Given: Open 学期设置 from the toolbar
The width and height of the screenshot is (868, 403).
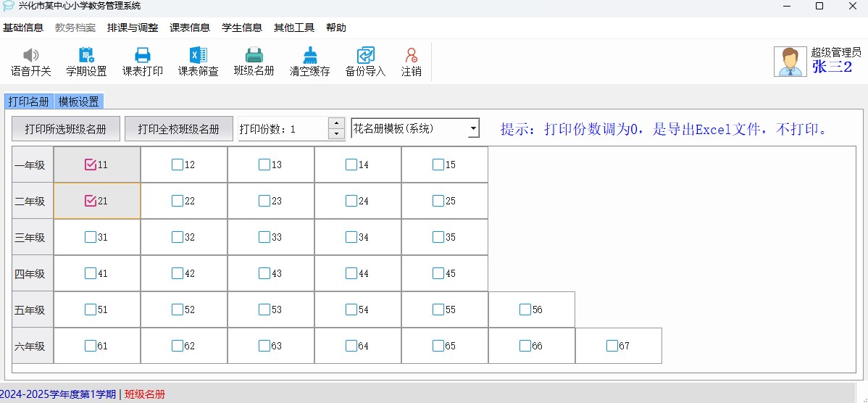Looking at the screenshot, I should tap(86, 56).
